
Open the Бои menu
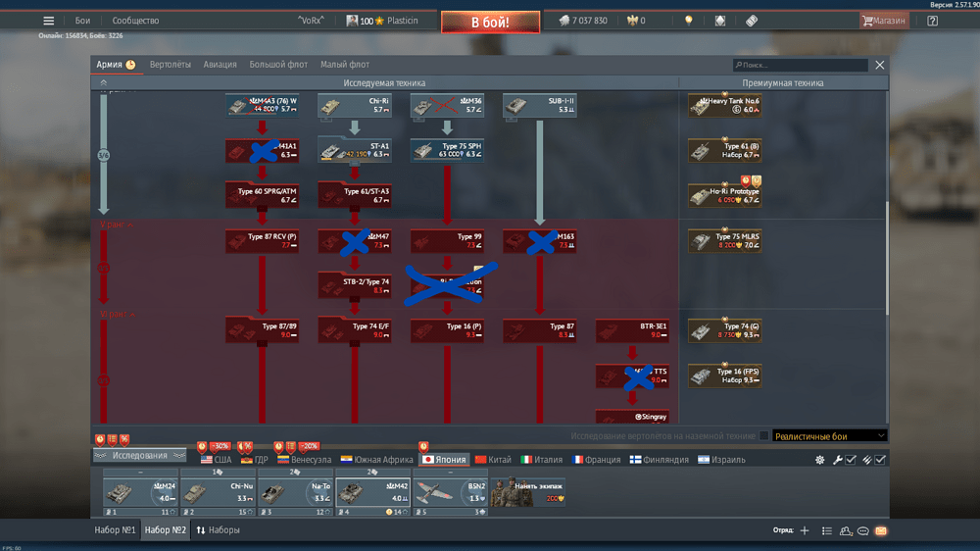tap(82, 21)
